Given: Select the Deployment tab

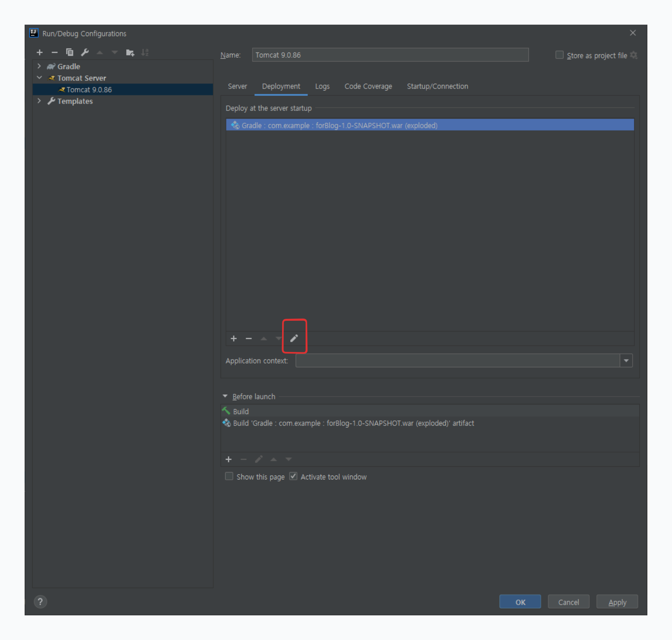Looking at the screenshot, I should click(281, 86).
